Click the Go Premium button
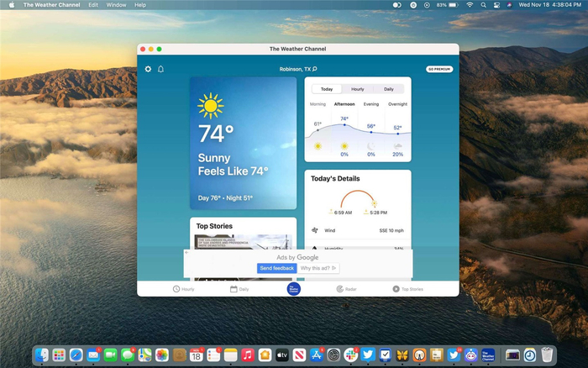The width and height of the screenshot is (588, 368). point(439,69)
